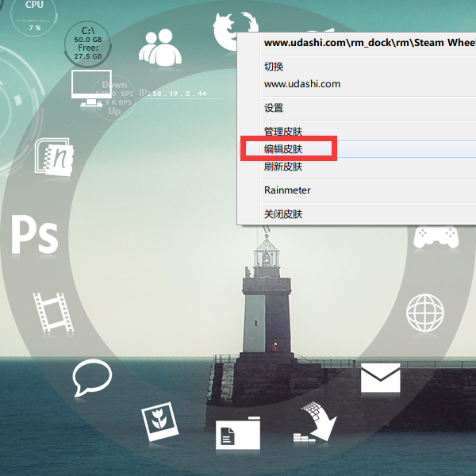Image resolution: width=476 pixels, height=476 pixels.
Task: Open the Firefox icon on the wheel
Action: [236, 31]
